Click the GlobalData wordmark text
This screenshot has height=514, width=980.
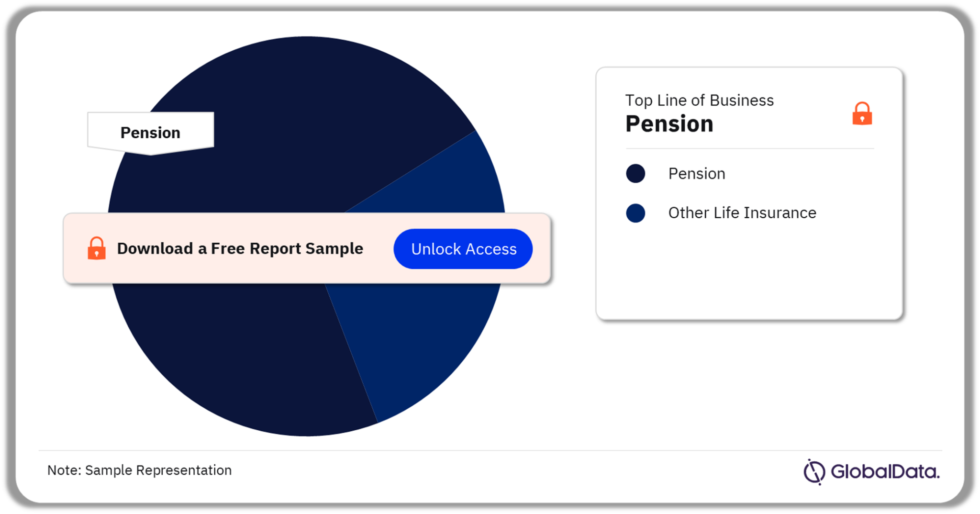click(885, 472)
